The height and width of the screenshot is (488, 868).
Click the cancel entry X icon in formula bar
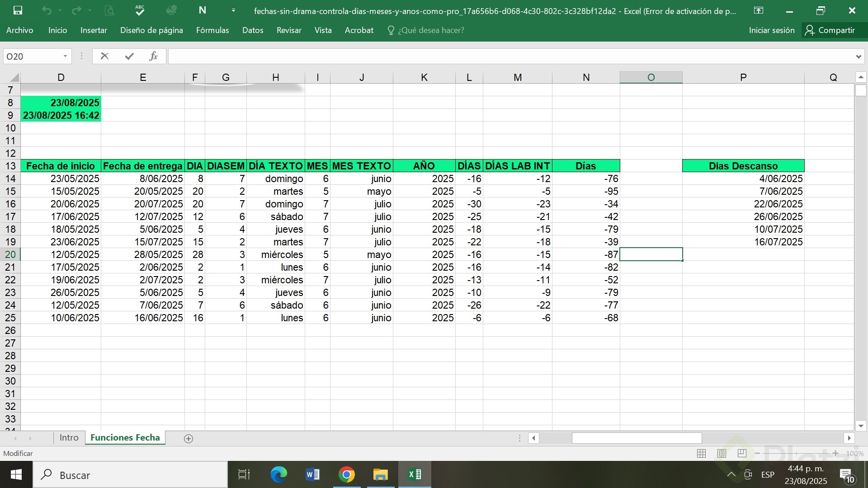(104, 56)
